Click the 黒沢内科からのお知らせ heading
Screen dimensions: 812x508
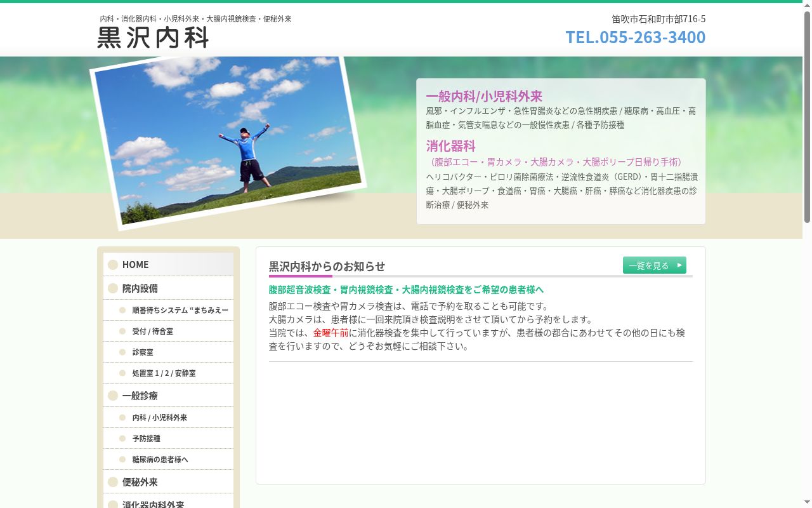click(x=327, y=266)
